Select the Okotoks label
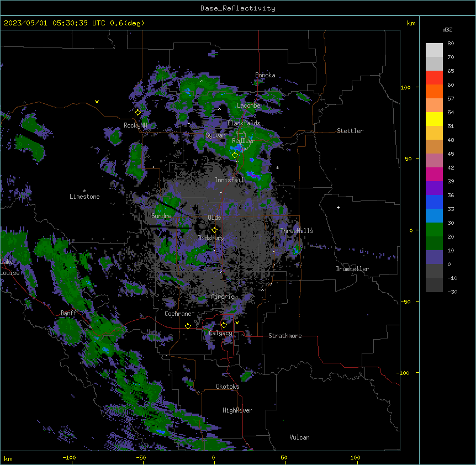 click(x=228, y=387)
